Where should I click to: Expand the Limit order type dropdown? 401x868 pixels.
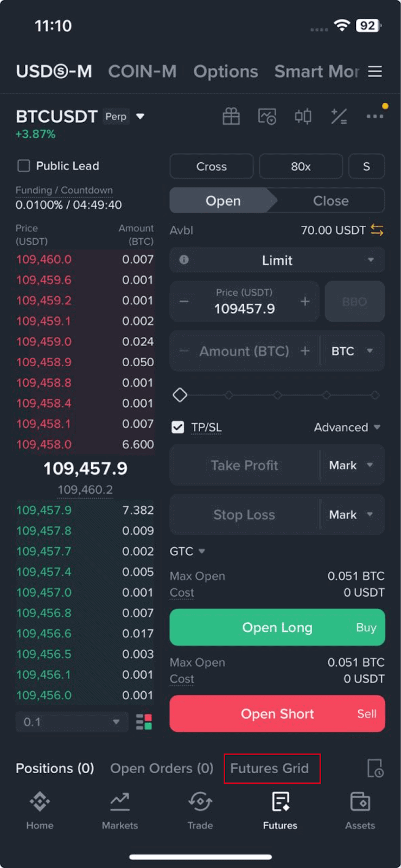(x=277, y=260)
